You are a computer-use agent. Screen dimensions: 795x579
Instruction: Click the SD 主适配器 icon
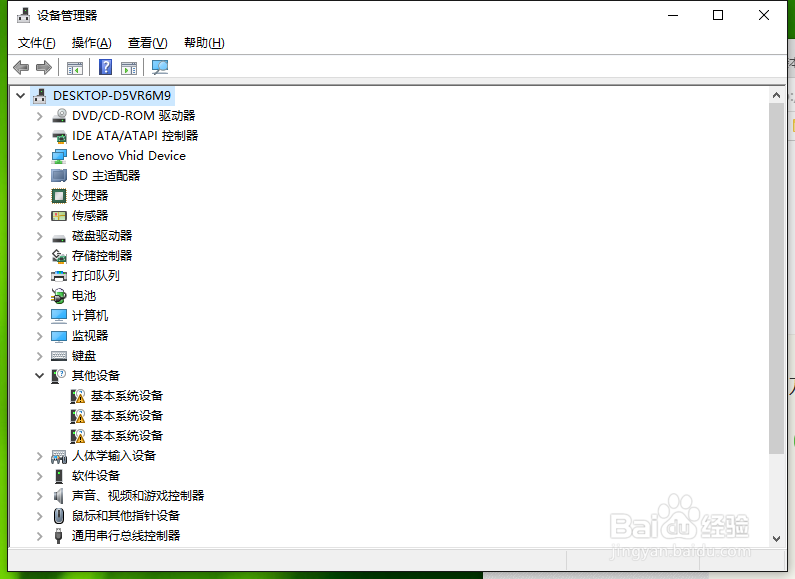coord(59,176)
